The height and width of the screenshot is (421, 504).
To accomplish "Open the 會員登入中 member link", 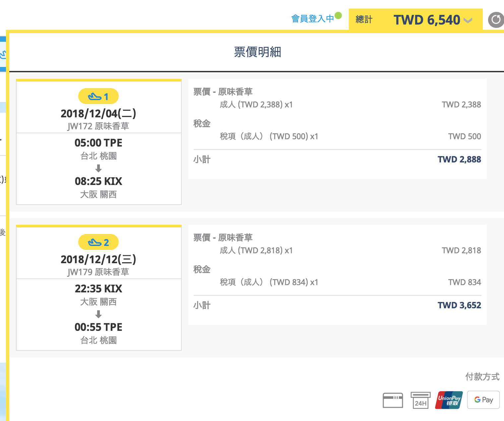I will pos(312,19).
